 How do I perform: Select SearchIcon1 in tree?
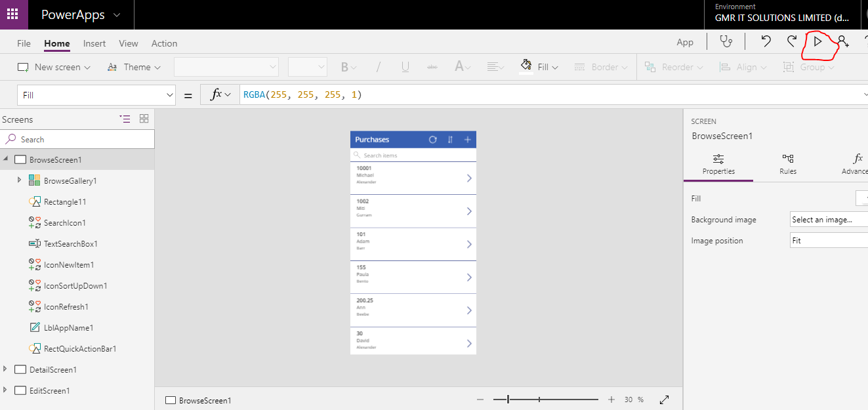click(64, 222)
